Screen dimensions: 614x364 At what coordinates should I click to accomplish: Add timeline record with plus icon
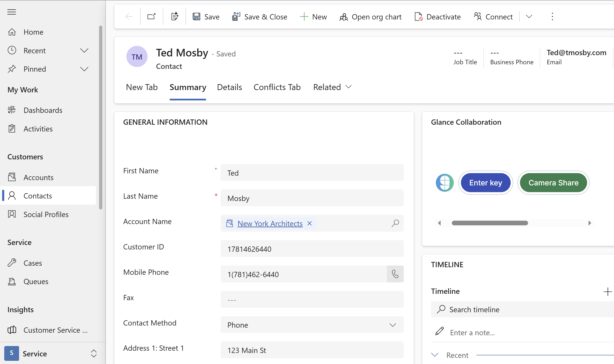[607, 292]
